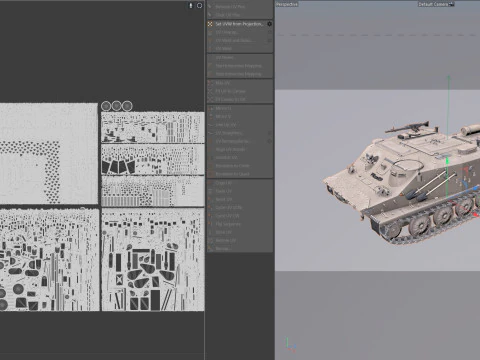
Task: Click the Mirror V icon
Action: (x=210, y=117)
